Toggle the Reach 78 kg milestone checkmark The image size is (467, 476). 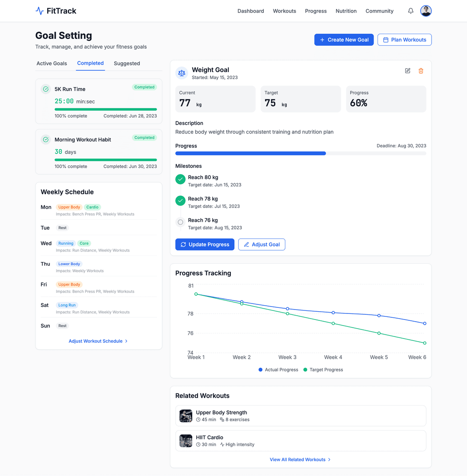[x=180, y=201]
